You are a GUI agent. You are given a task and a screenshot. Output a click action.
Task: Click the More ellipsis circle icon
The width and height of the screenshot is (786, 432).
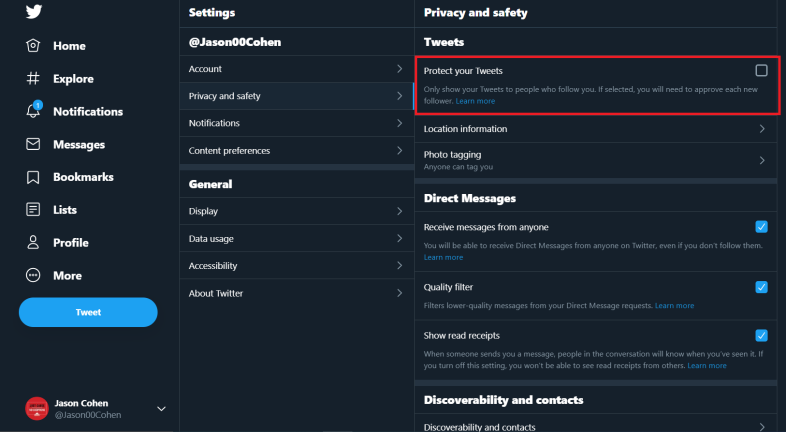click(33, 275)
